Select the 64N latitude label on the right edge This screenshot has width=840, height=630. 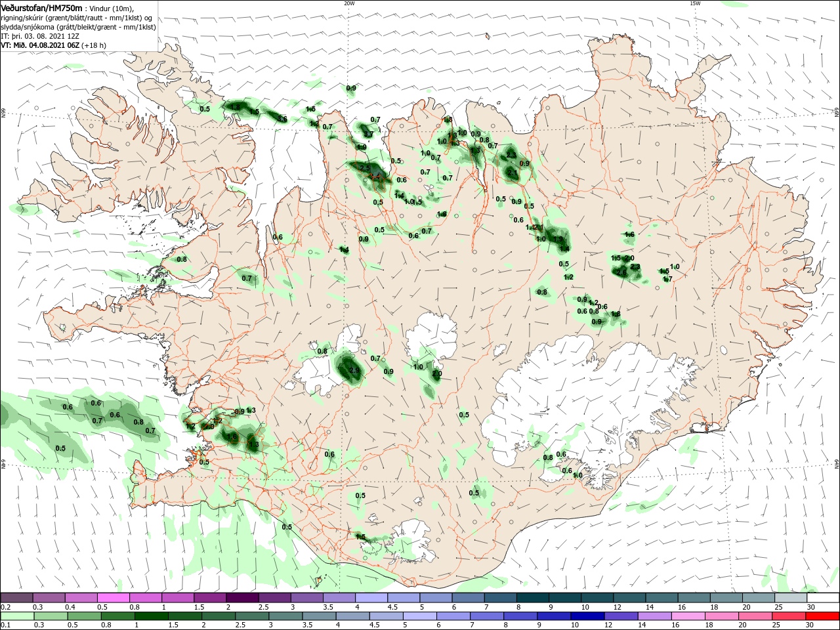(x=837, y=464)
